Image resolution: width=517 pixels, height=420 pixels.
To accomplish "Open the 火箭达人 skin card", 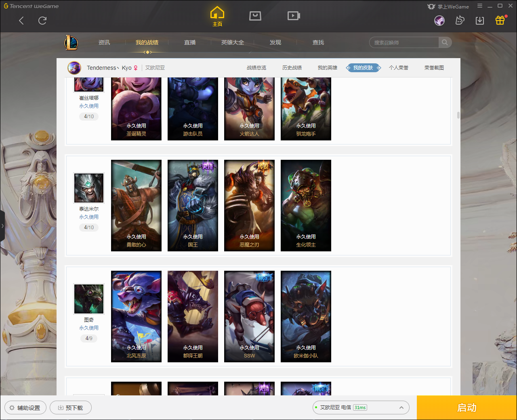I will pyautogui.click(x=249, y=109).
